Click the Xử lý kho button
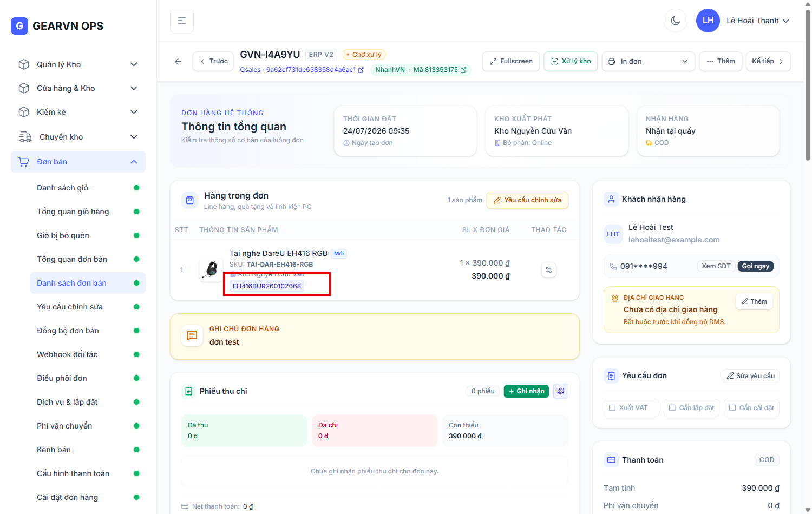The height and width of the screenshot is (514, 812). (x=571, y=61)
